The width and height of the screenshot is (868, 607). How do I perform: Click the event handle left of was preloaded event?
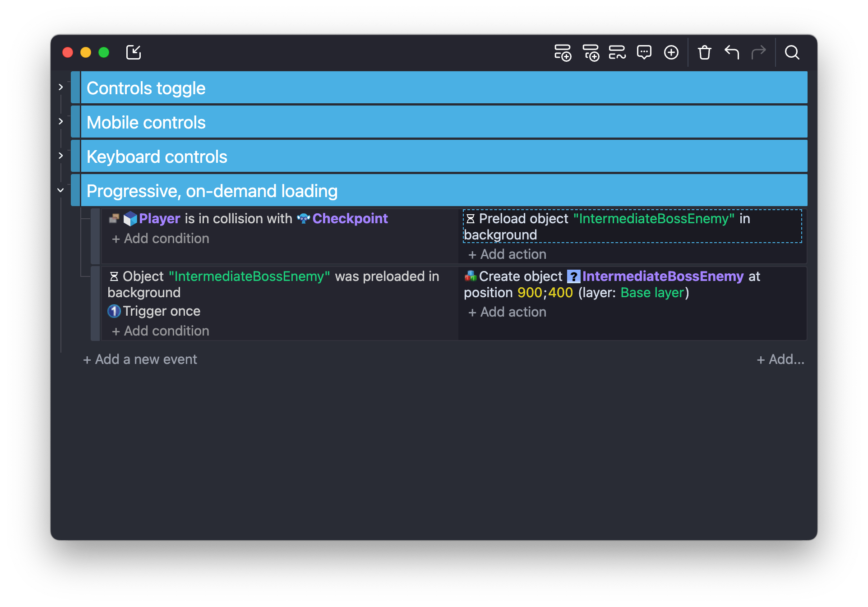95,303
